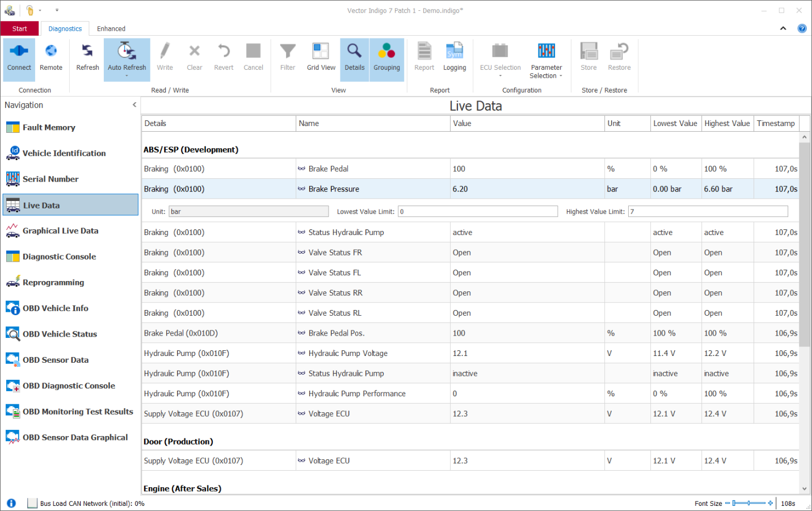
Task: Click the font size increase plus
Action: coord(770,503)
